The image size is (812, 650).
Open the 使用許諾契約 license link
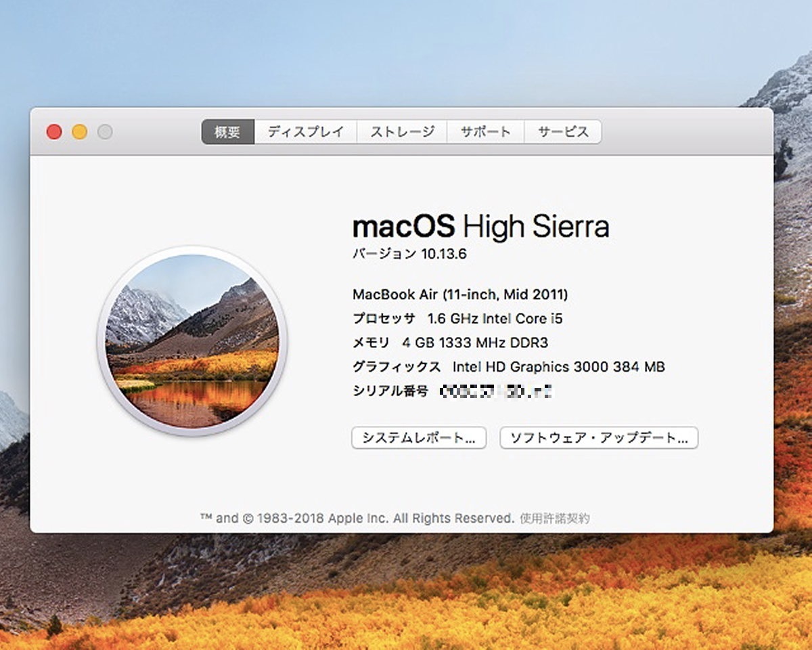click(555, 519)
